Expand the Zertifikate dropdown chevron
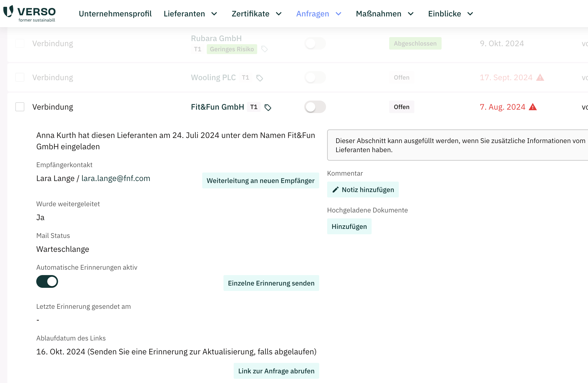Screen dimensions: 588x383 pos(279,14)
